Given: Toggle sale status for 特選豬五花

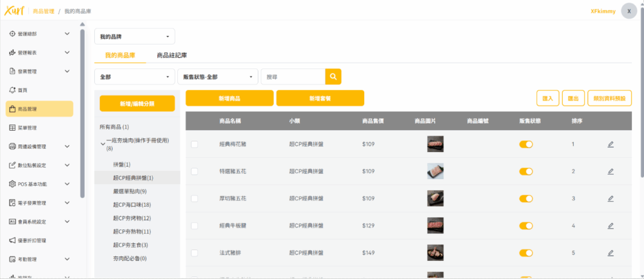Looking at the screenshot, I should tap(525, 172).
